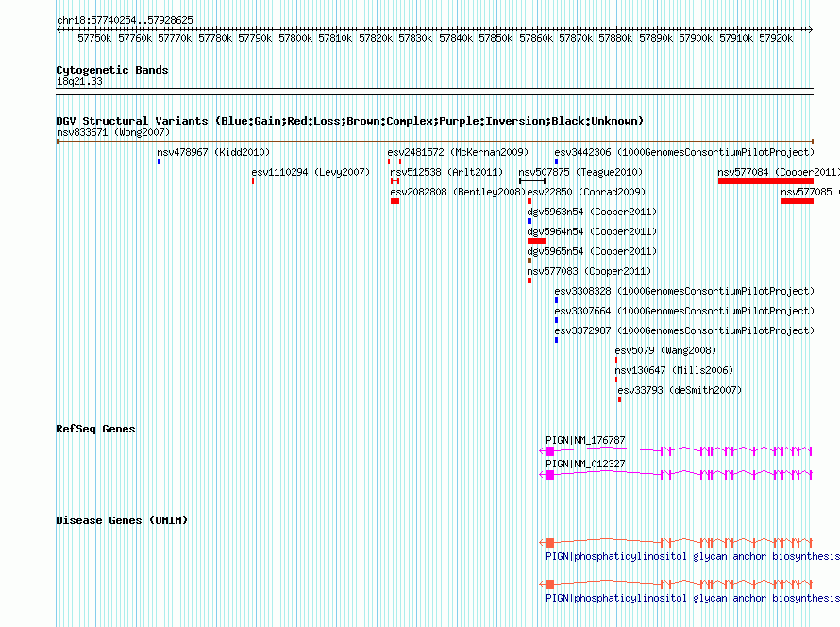
Task: Click the PIGN|NM_176787 transcript label
Action: coord(585,441)
